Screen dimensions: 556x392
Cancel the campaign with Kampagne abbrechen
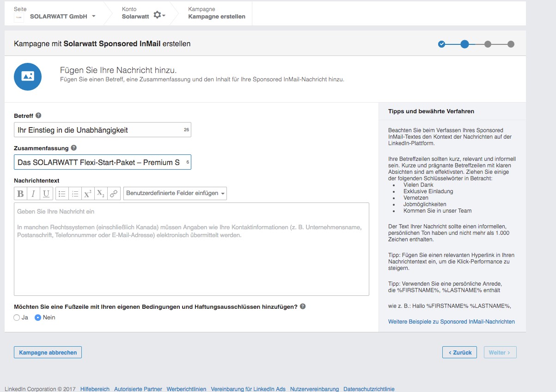(x=48, y=352)
